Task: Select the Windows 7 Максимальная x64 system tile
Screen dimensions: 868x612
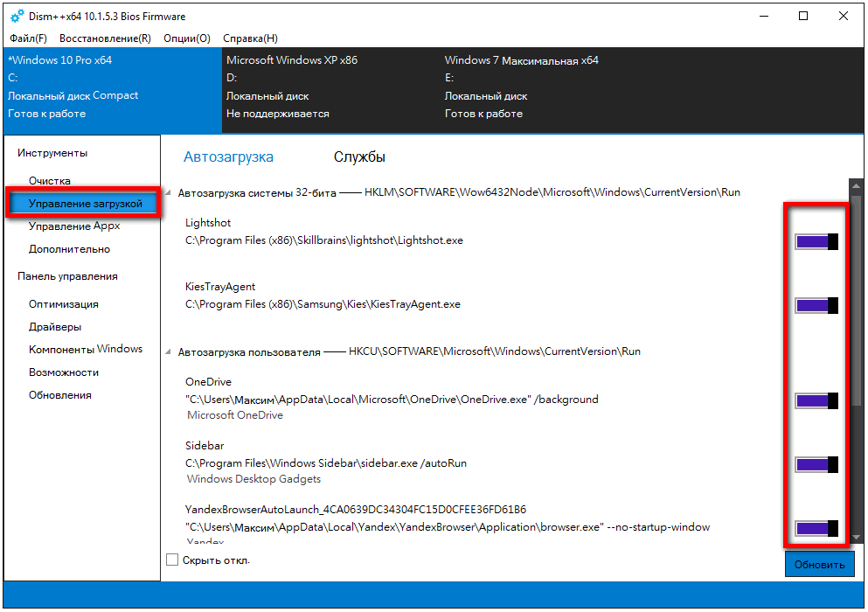Action: (x=521, y=87)
